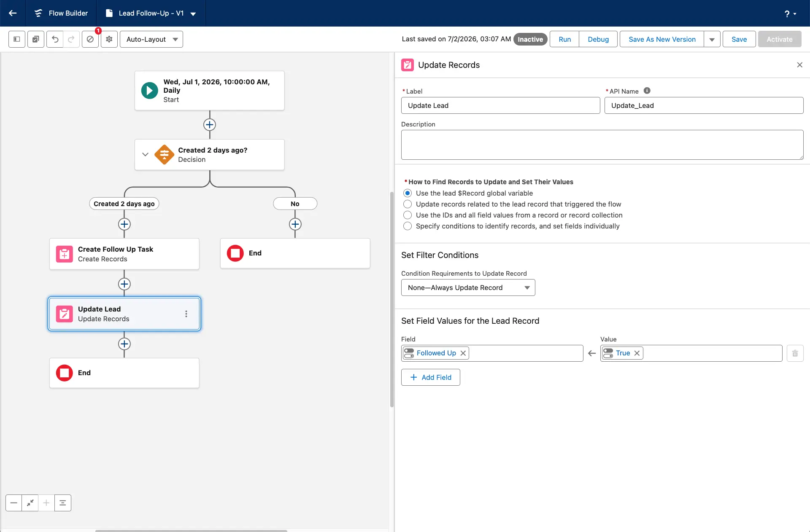Show API Name info tooltip
Viewport: 810px width, 532px height.
[x=647, y=91]
